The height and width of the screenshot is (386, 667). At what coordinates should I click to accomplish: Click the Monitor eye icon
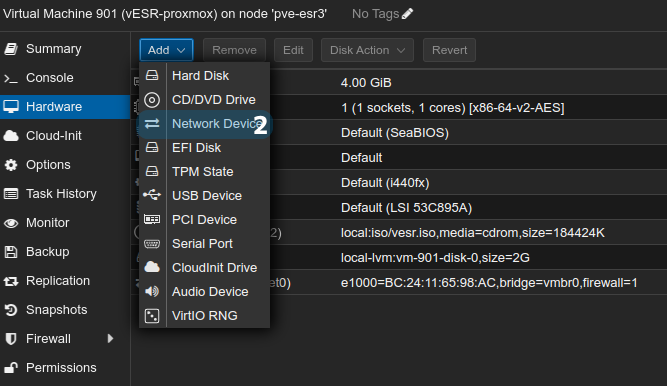[x=11, y=223]
